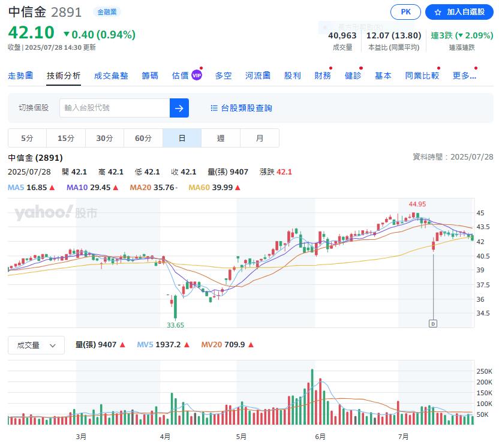Screen dimensions: 499x448
Task: Select the 5分 interval
Action: pos(27,138)
